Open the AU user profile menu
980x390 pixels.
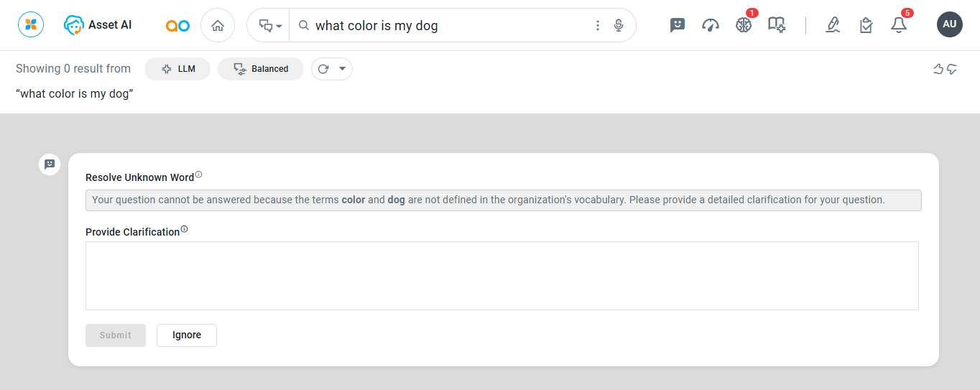click(x=949, y=24)
